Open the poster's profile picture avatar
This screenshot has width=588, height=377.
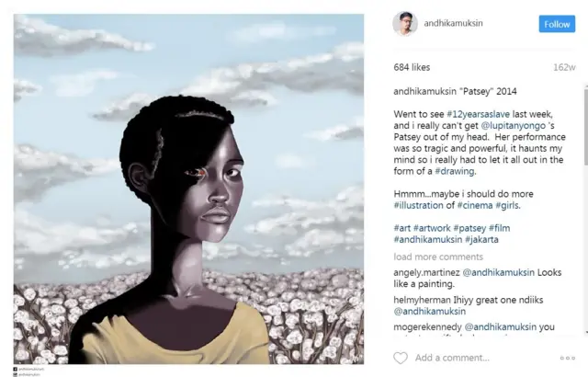tap(405, 24)
